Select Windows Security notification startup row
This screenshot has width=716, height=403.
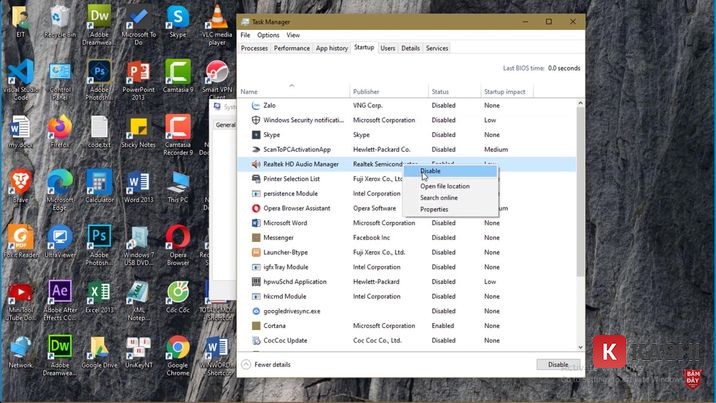[406, 120]
